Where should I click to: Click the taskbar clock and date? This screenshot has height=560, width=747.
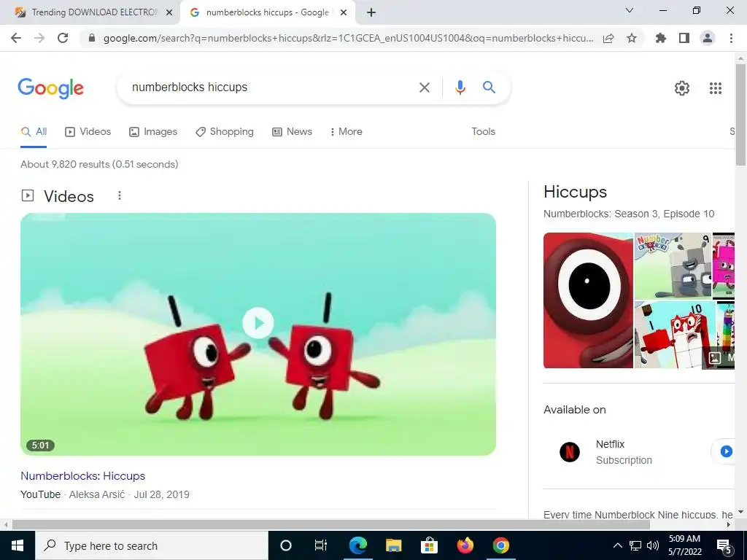(684, 545)
